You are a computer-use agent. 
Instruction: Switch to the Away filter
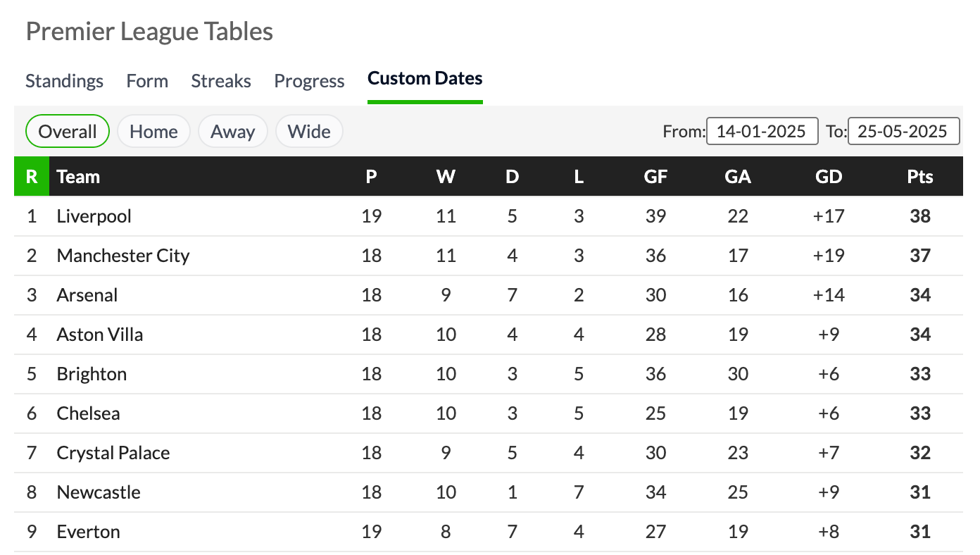click(232, 131)
